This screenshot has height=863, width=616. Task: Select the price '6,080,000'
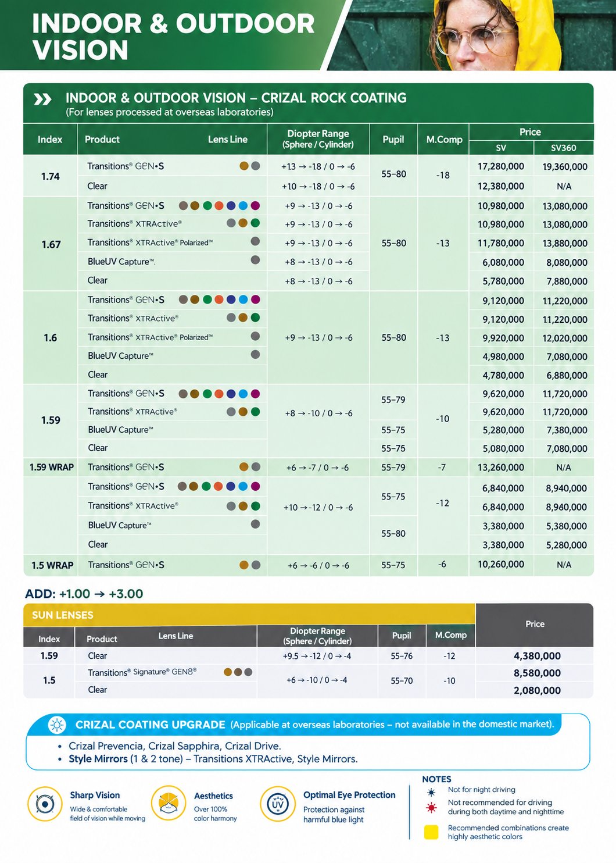503,262
